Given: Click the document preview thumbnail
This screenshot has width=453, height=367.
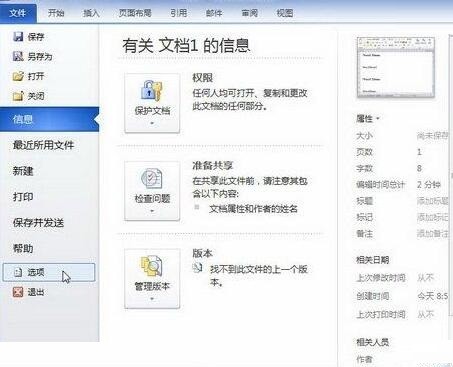Looking at the screenshot, I should (x=396, y=67).
